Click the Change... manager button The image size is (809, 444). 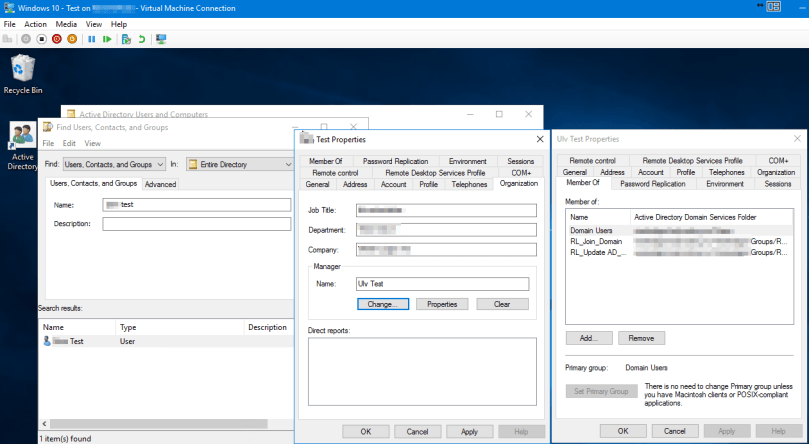point(382,304)
